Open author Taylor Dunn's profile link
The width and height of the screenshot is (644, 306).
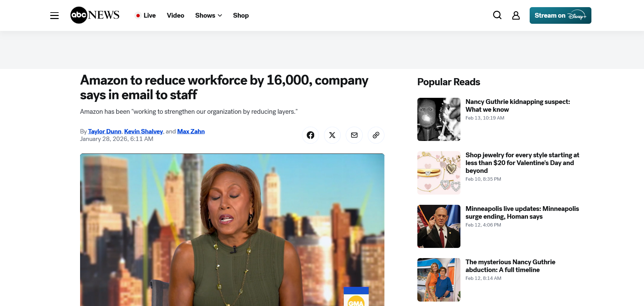pos(105,131)
